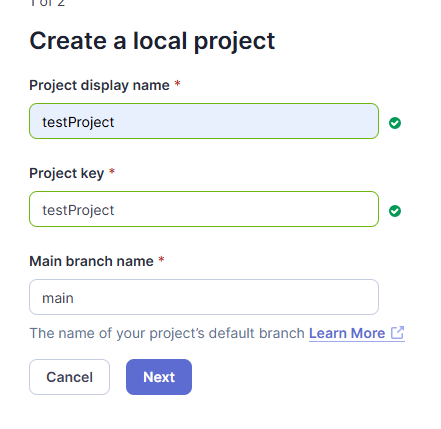
Task: Focus the Project key input field
Action: [204, 209]
